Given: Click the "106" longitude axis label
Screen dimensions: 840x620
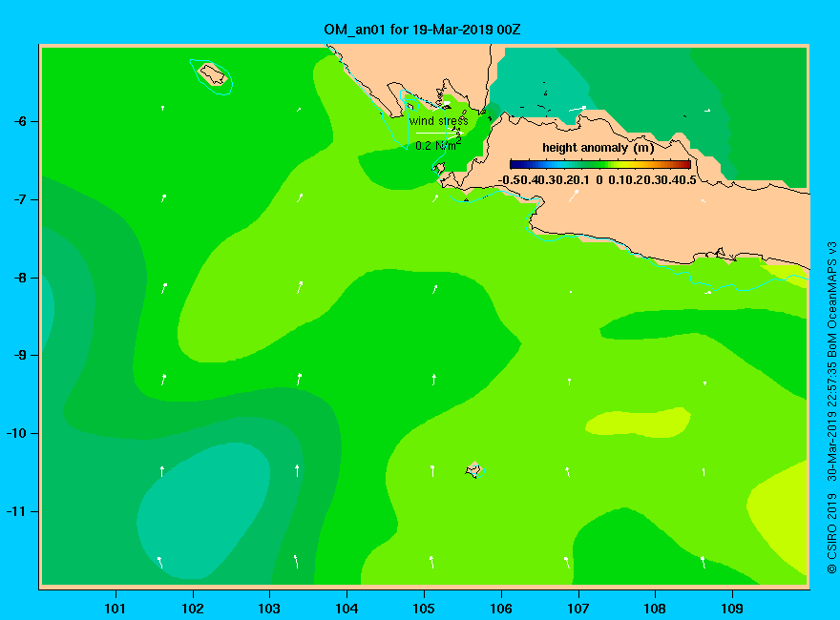Looking at the screenshot, I should click(501, 609).
